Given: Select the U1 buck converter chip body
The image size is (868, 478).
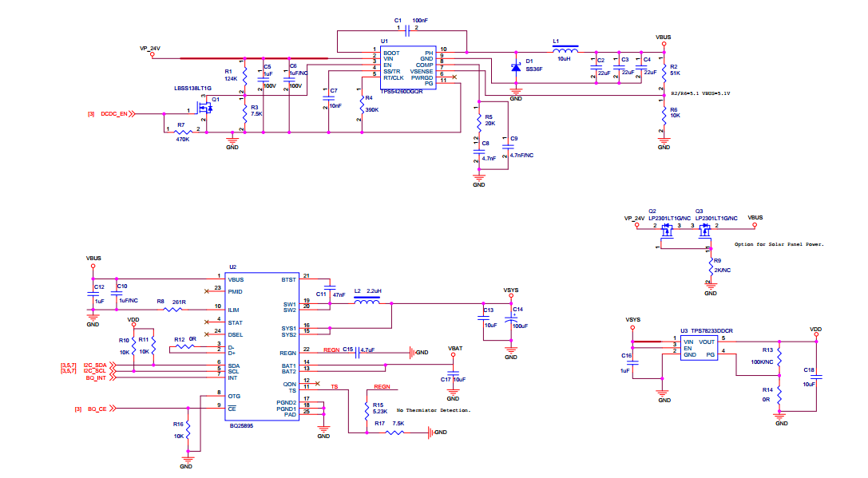Looking at the screenshot, I should click(x=409, y=68).
